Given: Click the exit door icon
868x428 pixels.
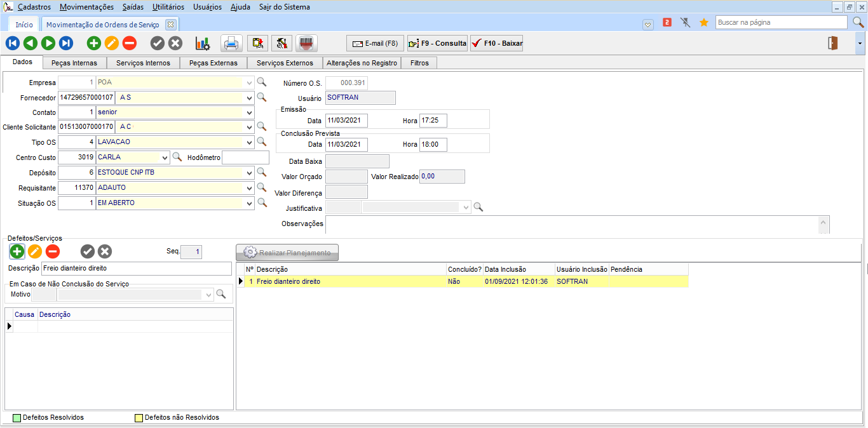Looking at the screenshot, I should coord(832,43).
